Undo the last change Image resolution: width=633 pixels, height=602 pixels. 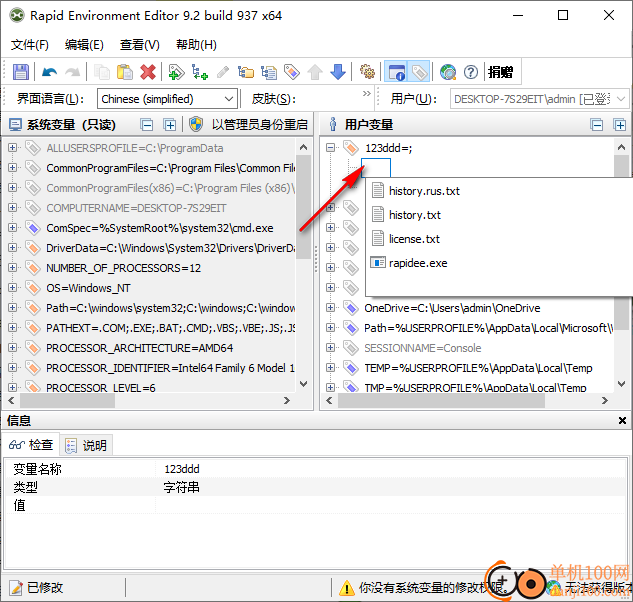(x=49, y=72)
